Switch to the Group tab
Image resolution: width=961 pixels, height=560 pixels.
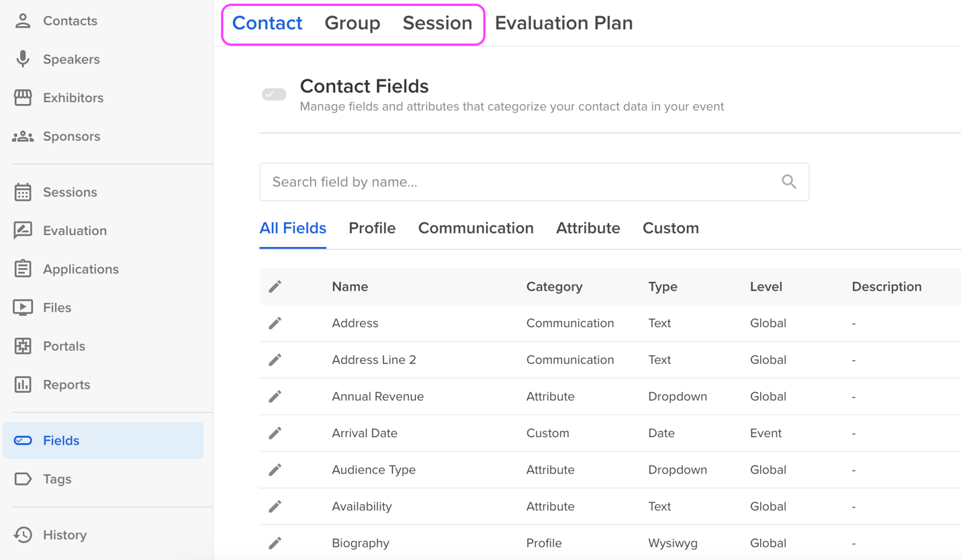click(x=352, y=24)
